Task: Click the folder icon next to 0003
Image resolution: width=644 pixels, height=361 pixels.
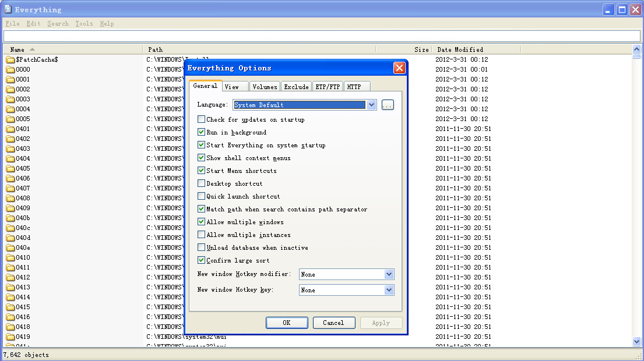Action: pyautogui.click(x=10, y=99)
